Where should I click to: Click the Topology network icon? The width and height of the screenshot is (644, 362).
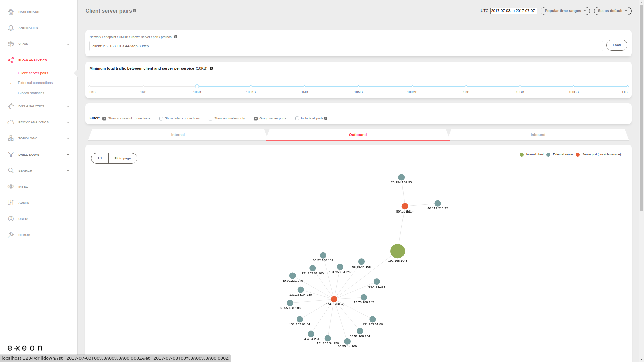[x=11, y=138]
